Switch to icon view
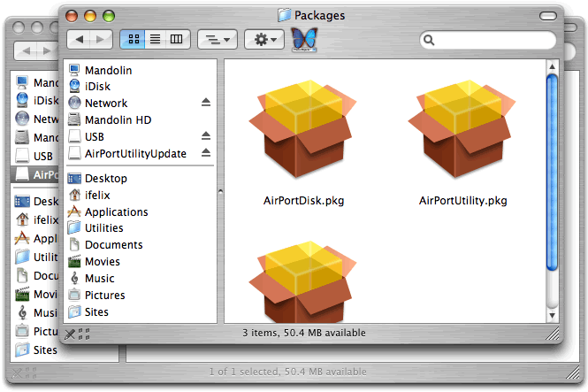The height and width of the screenshot is (392, 588). [134, 40]
